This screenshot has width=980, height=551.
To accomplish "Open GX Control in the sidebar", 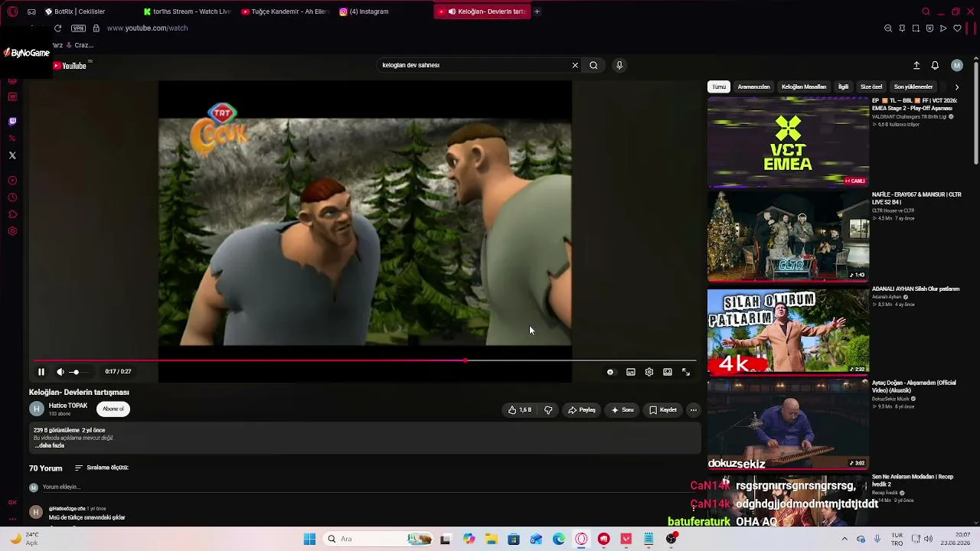I will coord(12,503).
